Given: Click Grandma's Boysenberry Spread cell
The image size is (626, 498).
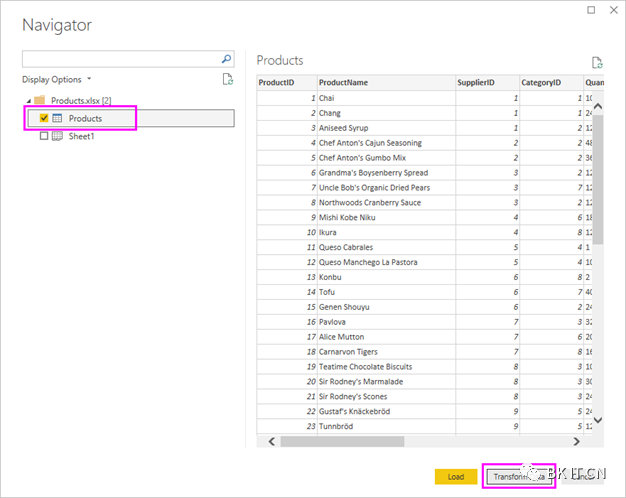Looking at the screenshot, I should [x=386, y=173].
